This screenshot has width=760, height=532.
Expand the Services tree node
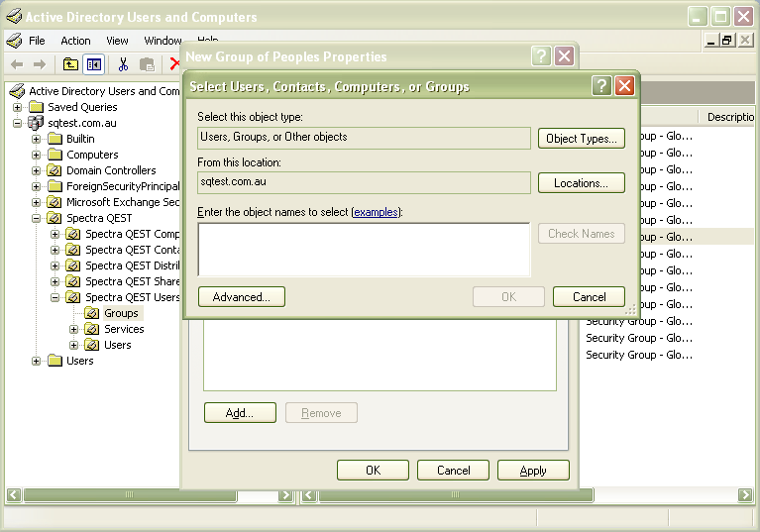[x=74, y=329]
